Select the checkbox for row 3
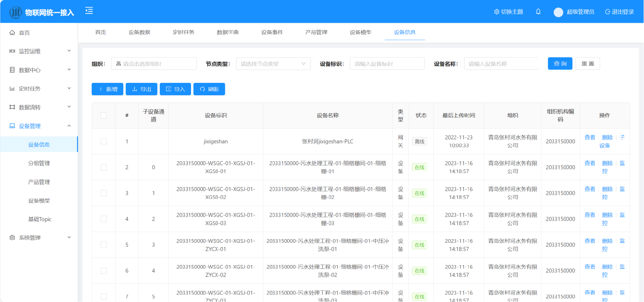Image resolution: width=644 pixels, height=302 pixels. tap(104, 193)
